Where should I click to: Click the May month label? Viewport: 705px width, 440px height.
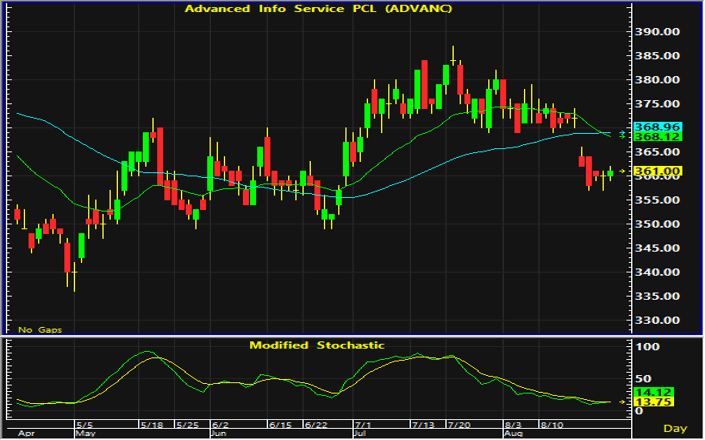coord(85,434)
